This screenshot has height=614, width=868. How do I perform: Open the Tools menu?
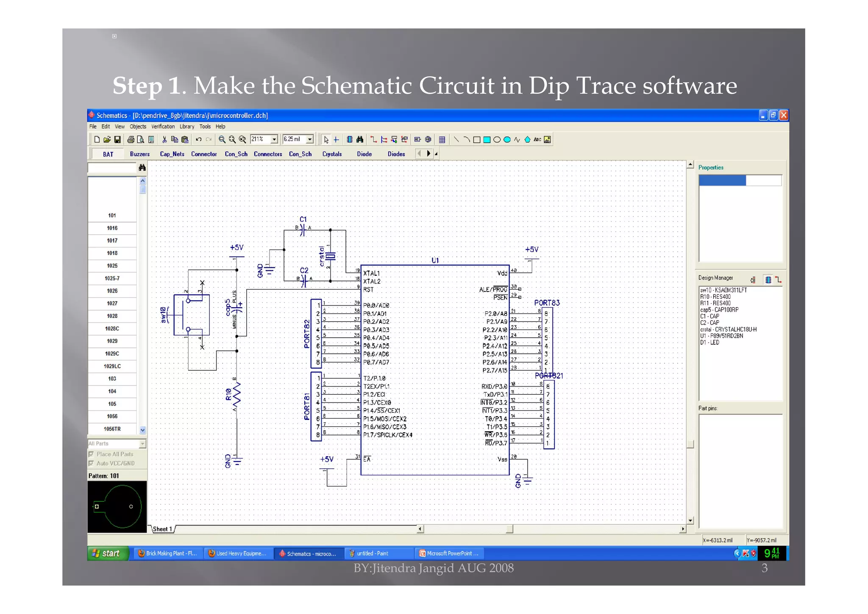coord(205,127)
